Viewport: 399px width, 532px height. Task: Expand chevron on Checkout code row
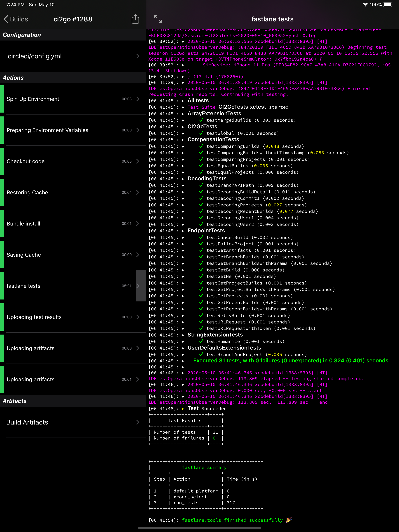click(x=138, y=161)
